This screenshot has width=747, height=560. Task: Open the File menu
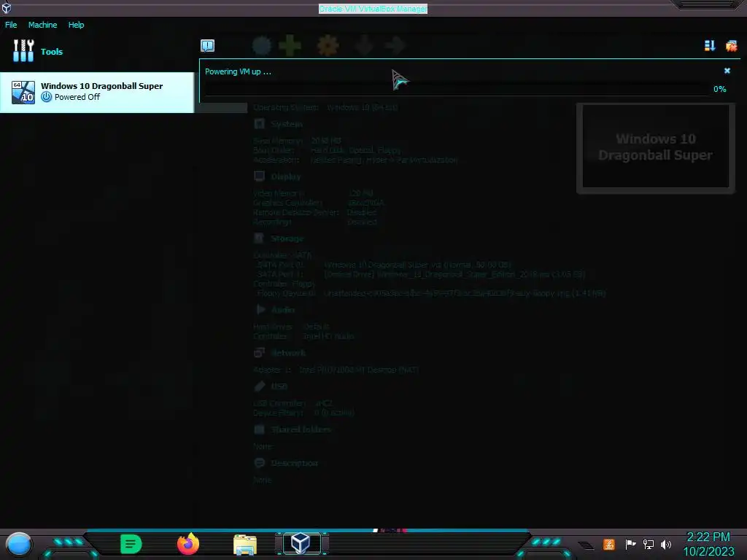pyautogui.click(x=11, y=25)
